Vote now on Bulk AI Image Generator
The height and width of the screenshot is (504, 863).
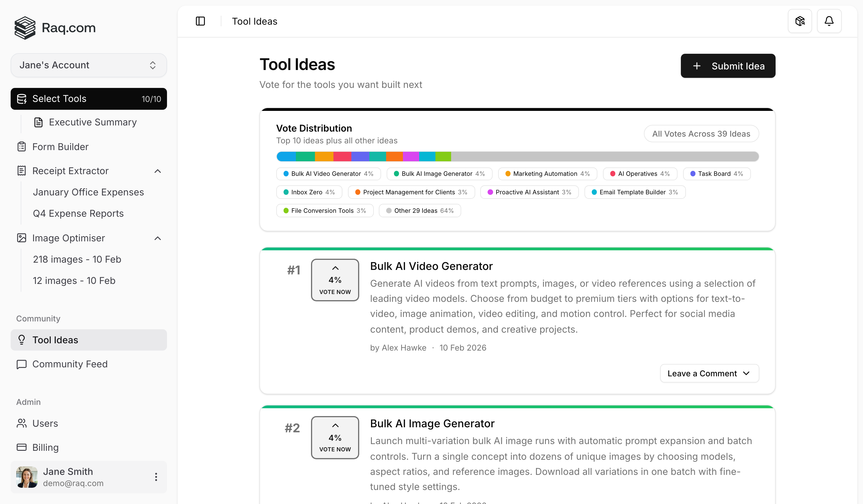(335, 437)
